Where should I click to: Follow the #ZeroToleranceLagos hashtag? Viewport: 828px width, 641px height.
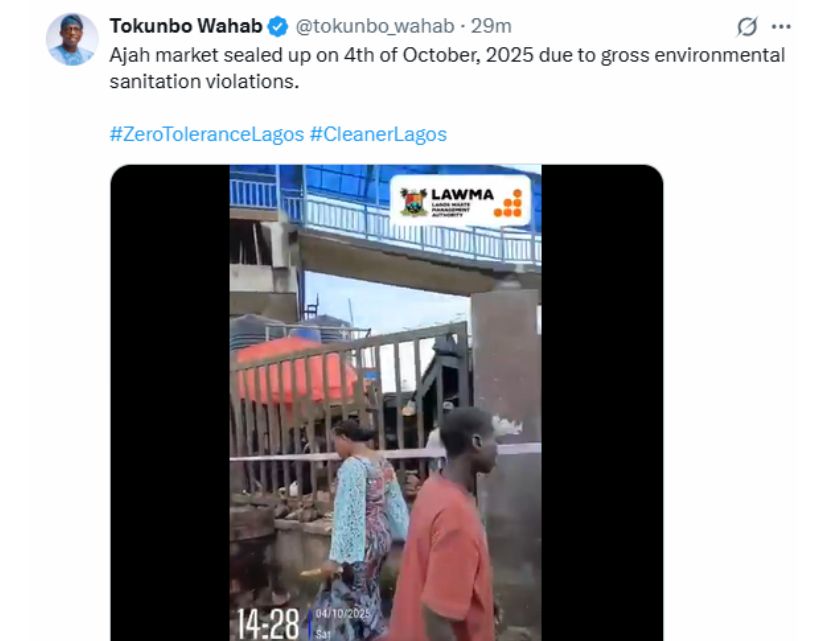tap(206, 134)
